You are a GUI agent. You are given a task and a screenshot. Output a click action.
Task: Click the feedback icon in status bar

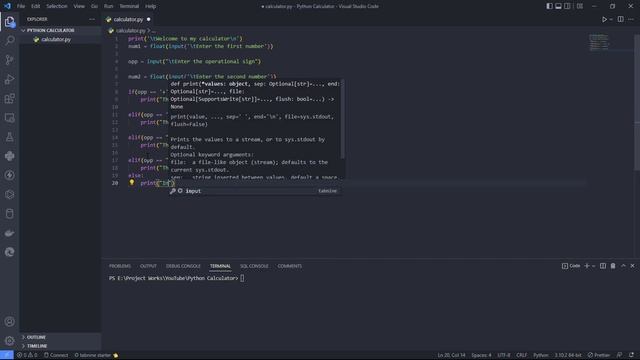pyautogui.click(x=620, y=355)
